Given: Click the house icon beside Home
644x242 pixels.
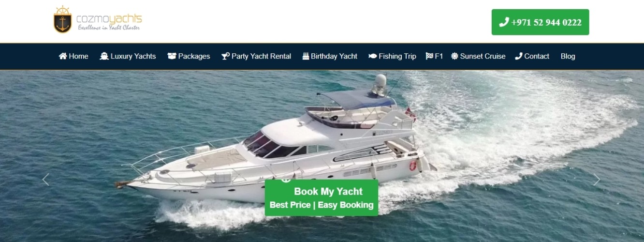Looking at the screenshot, I should coord(63,56).
